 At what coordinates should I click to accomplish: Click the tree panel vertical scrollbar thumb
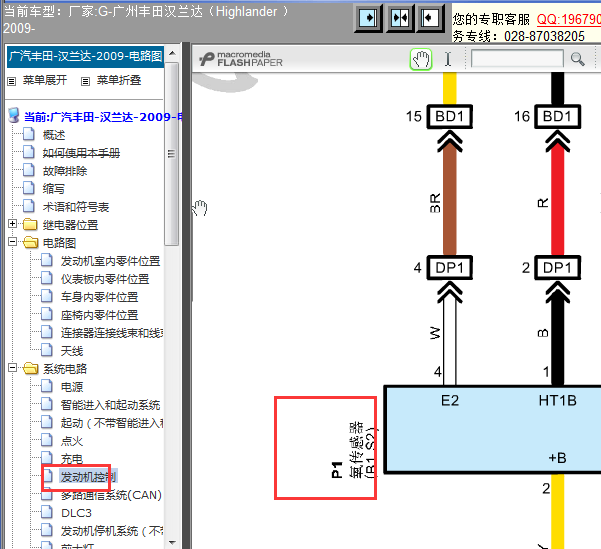click(172, 154)
